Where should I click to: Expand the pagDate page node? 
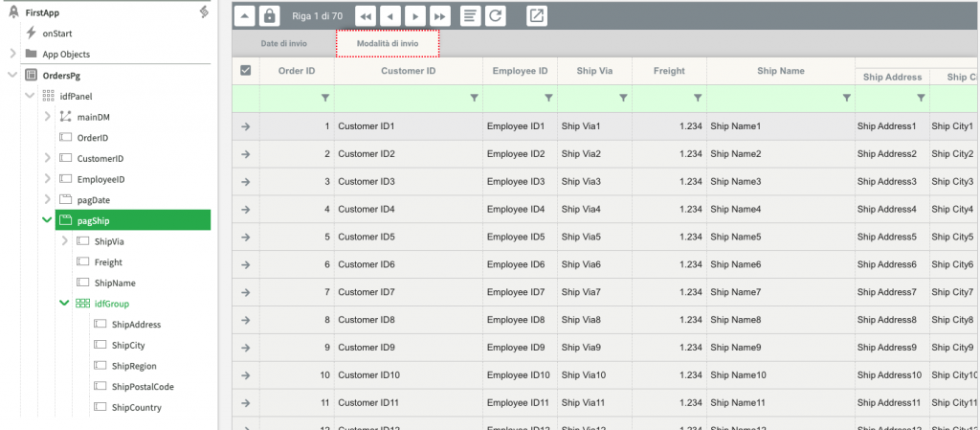[x=48, y=199]
